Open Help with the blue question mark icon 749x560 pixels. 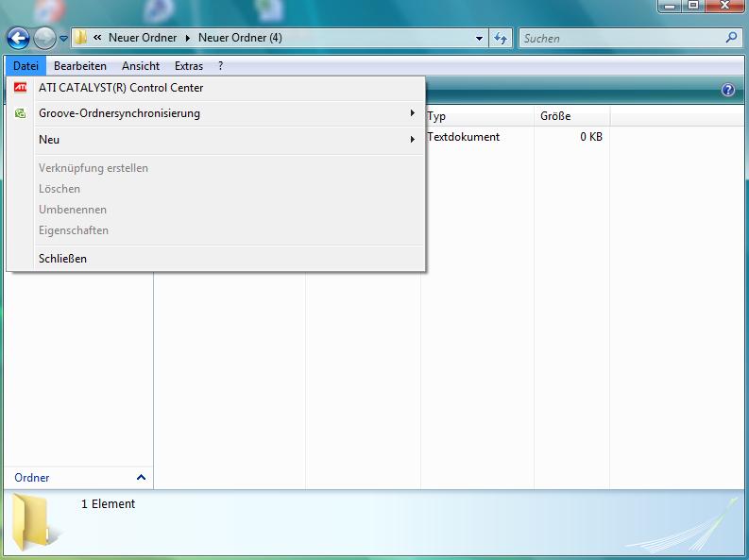tap(727, 90)
